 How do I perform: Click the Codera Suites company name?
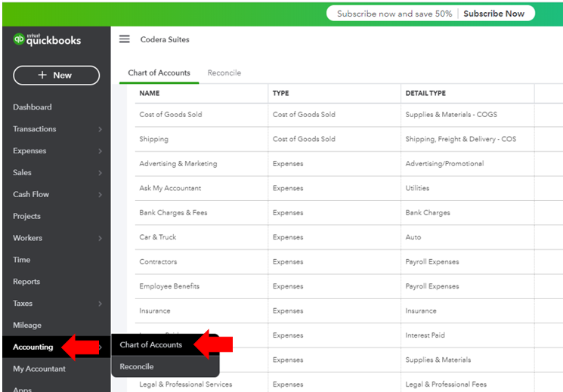tap(165, 39)
